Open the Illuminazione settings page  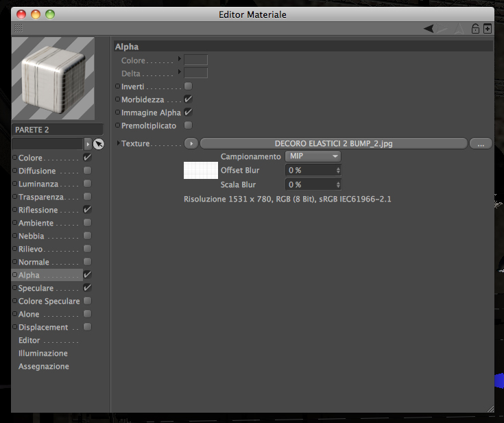43,353
